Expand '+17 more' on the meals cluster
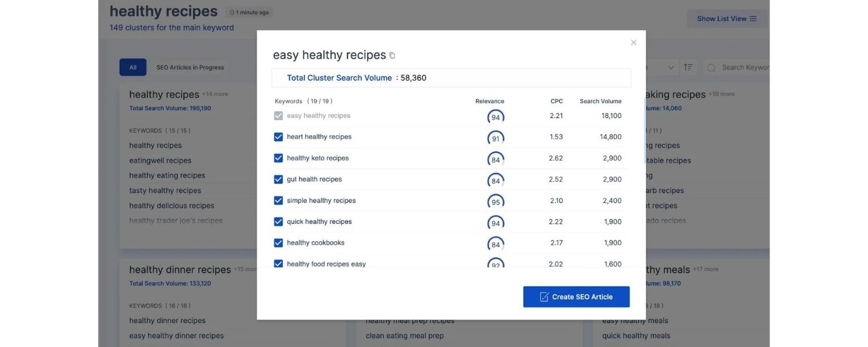 click(x=705, y=270)
